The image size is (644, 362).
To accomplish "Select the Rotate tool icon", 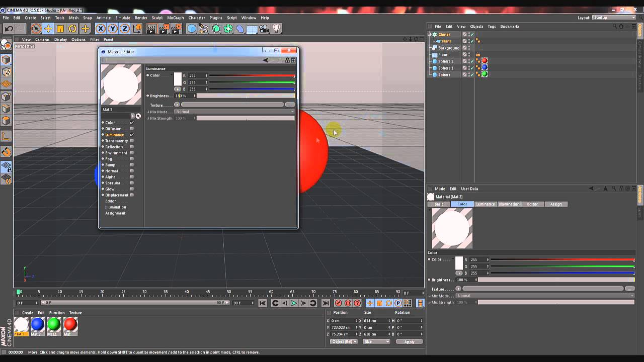I will [x=72, y=29].
